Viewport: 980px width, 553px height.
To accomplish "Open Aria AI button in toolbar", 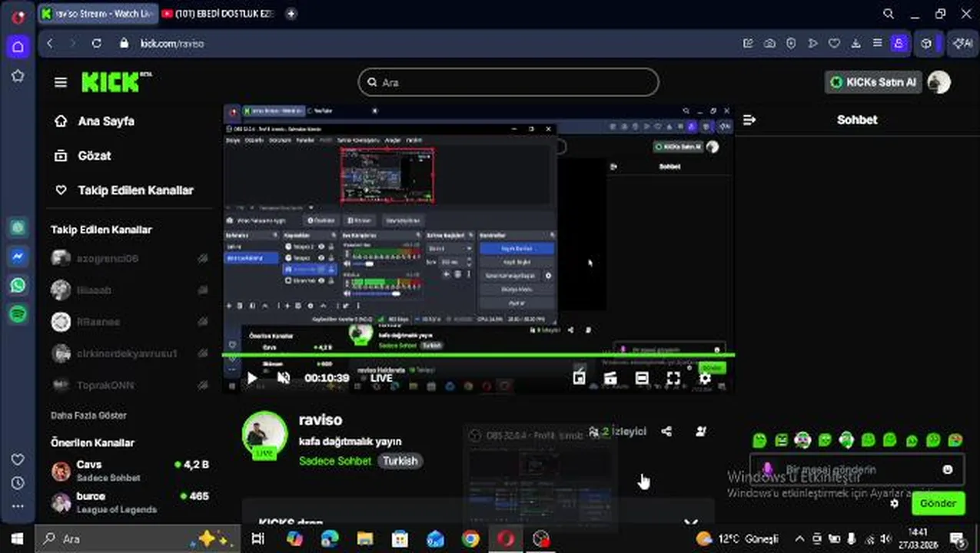I will [x=962, y=44].
